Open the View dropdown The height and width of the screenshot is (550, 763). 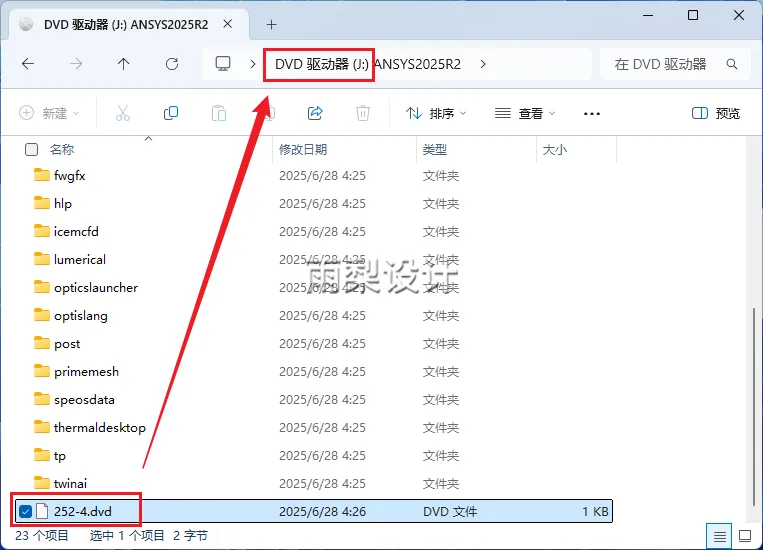click(x=525, y=113)
